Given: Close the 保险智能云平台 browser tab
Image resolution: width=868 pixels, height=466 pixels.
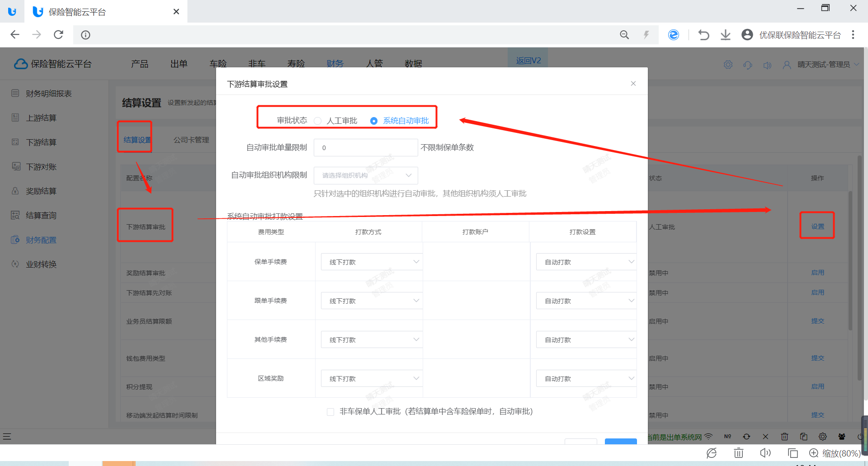Looking at the screenshot, I should 176,12.
